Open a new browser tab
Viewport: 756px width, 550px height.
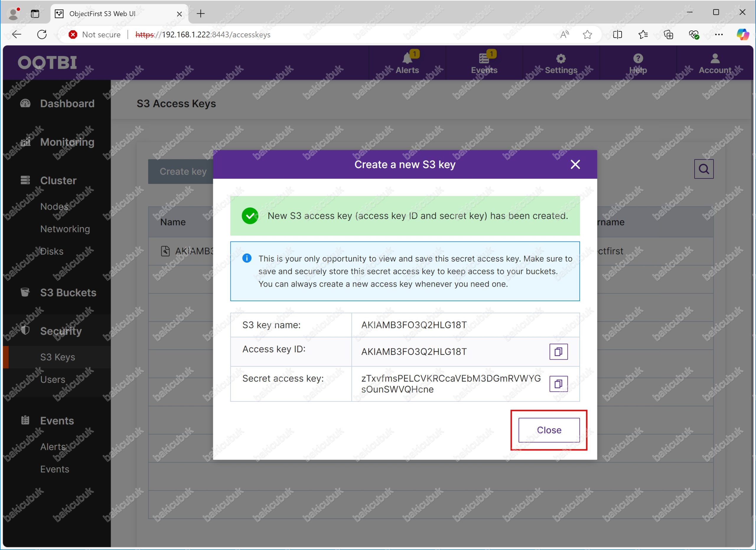[x=201, y=14]
